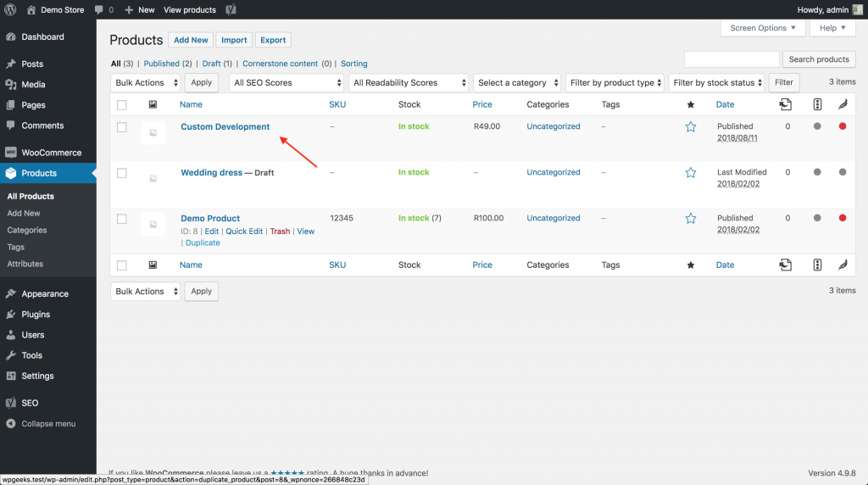The width and height of the screenshot is (868, 485).
Task: Go to WooCommerce menu item
Action: tap(48, 153)
